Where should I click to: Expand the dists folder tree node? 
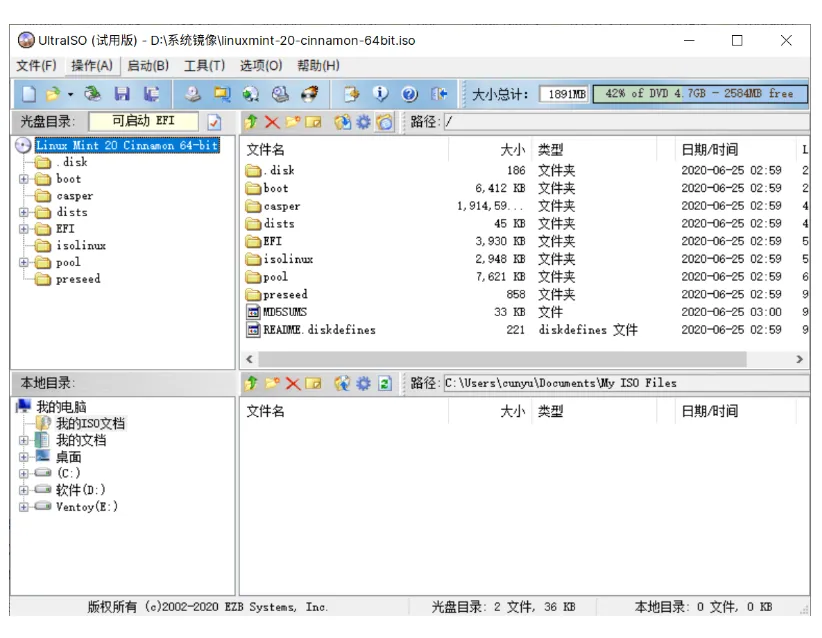click(x=24, y=212)
